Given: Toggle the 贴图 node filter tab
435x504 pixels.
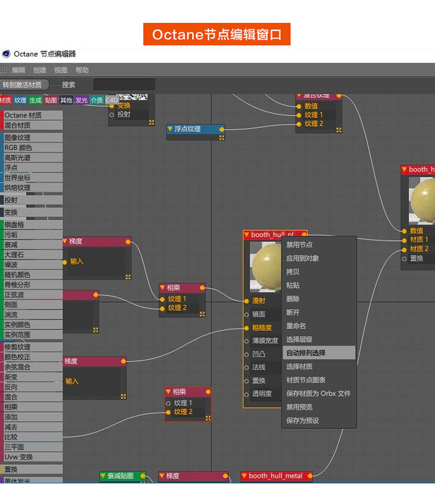Looking at the screenshot, I should (51, 100).
